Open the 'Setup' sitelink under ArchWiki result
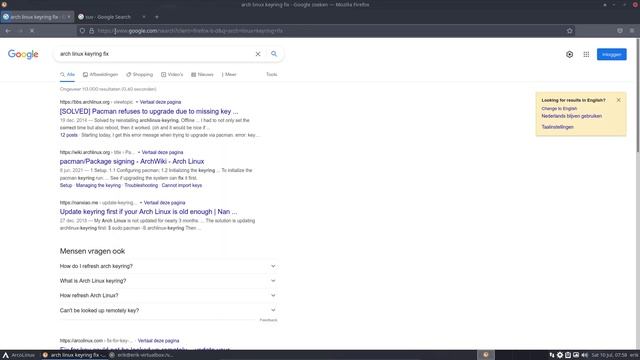640x360 pixels. (66, 185)
